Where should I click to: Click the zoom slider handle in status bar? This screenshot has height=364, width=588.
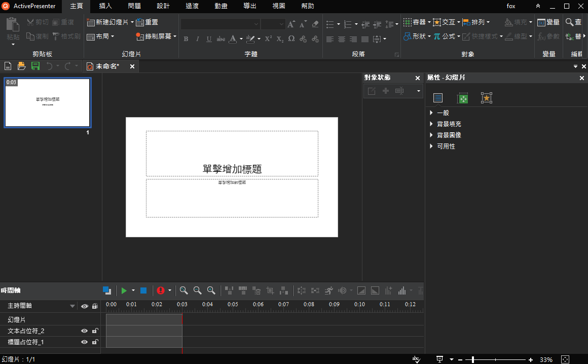(x=473, y=360)
